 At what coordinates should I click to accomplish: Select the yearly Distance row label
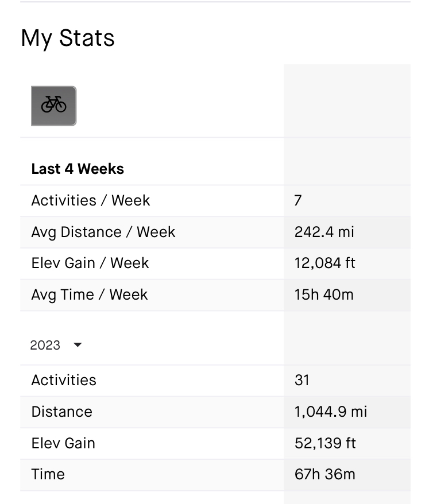coord(62,412)
